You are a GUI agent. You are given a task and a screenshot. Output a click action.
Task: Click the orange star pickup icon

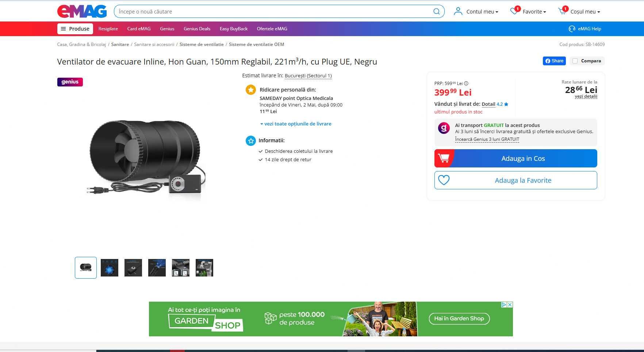click(251, 90)
